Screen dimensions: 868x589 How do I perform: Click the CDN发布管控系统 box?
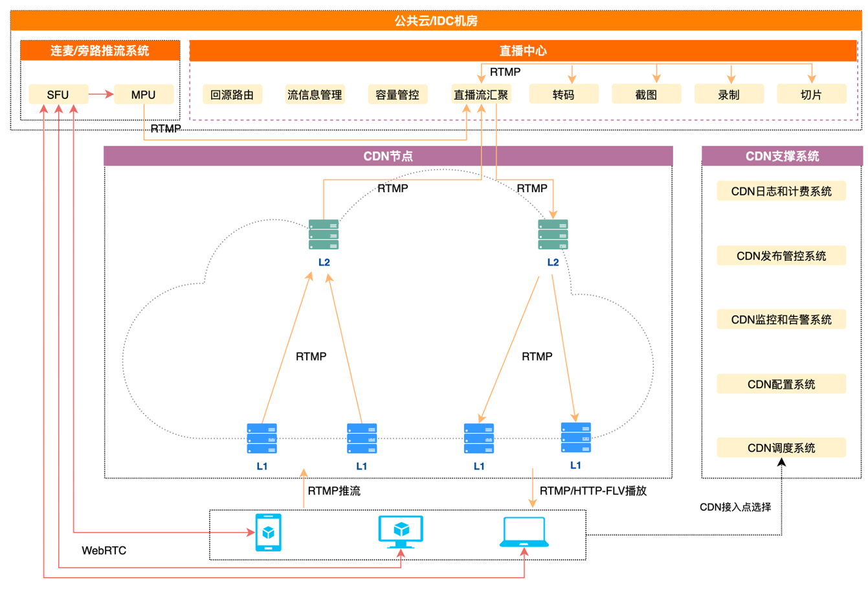(781, 256)
